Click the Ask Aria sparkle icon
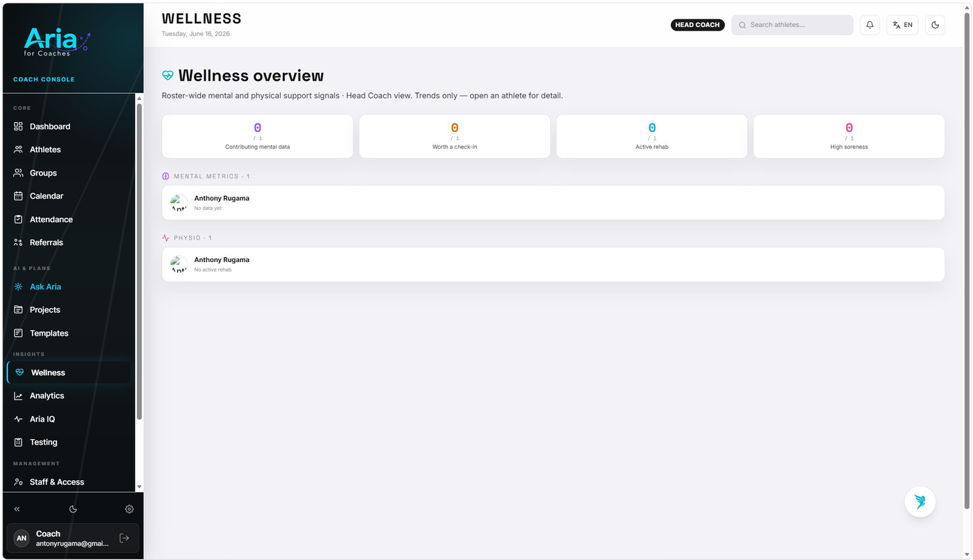This screenshot has width=973, height=560. coord(19,287)
